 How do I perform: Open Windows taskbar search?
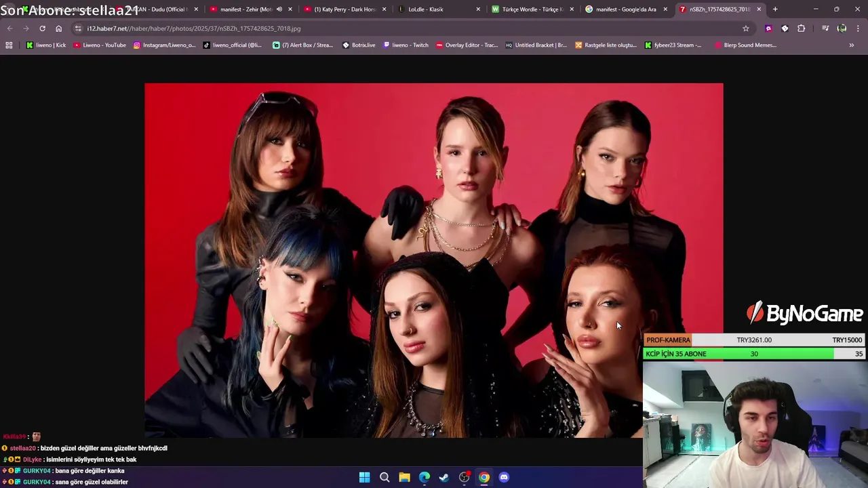(384, 477)
